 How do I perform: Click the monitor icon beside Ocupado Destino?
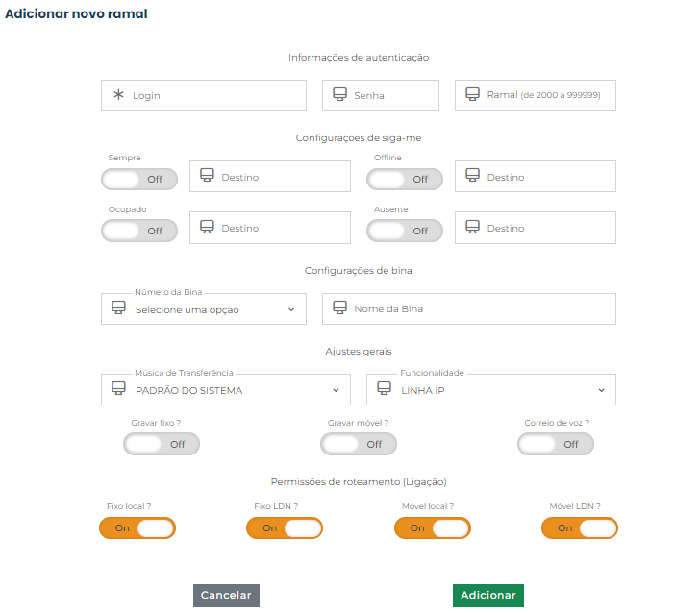[x=207, y=228]
